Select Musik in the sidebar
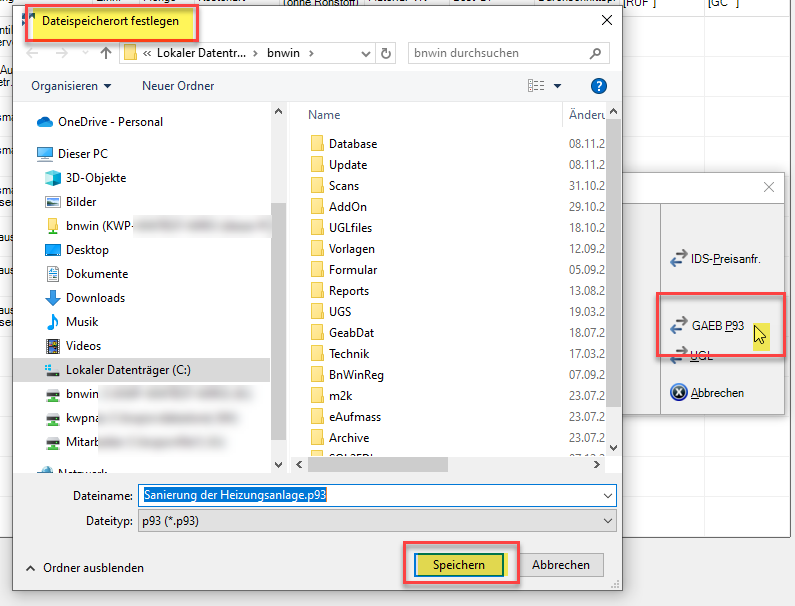The height and width of the screenshot is (606, 795). [82, 322]
